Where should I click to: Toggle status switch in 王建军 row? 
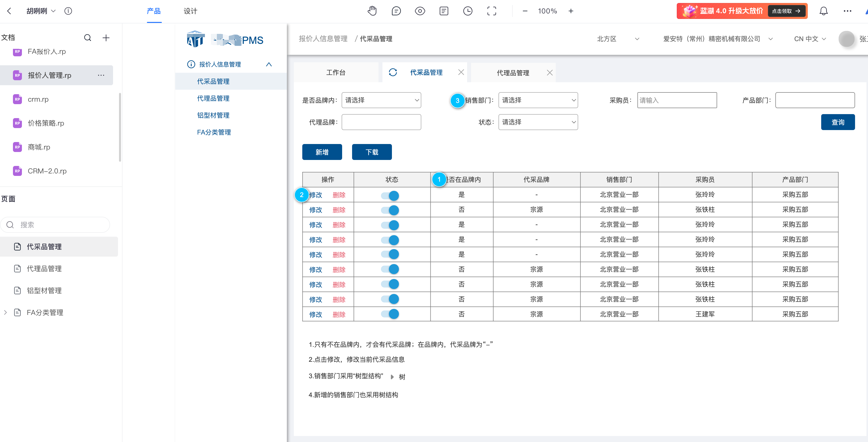[390, 314]
